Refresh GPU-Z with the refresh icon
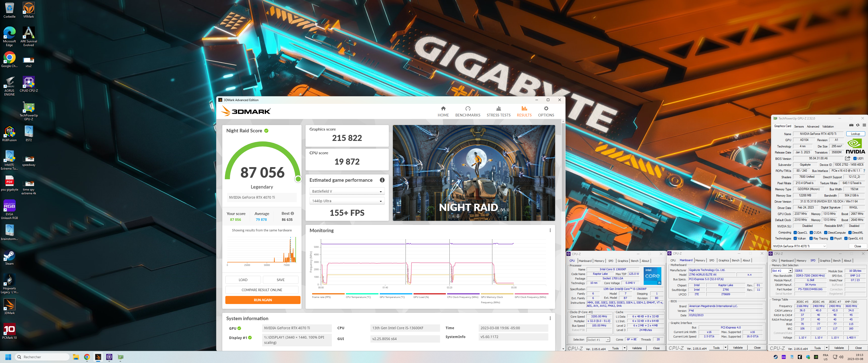868x363 pixels. coord(858,125)
